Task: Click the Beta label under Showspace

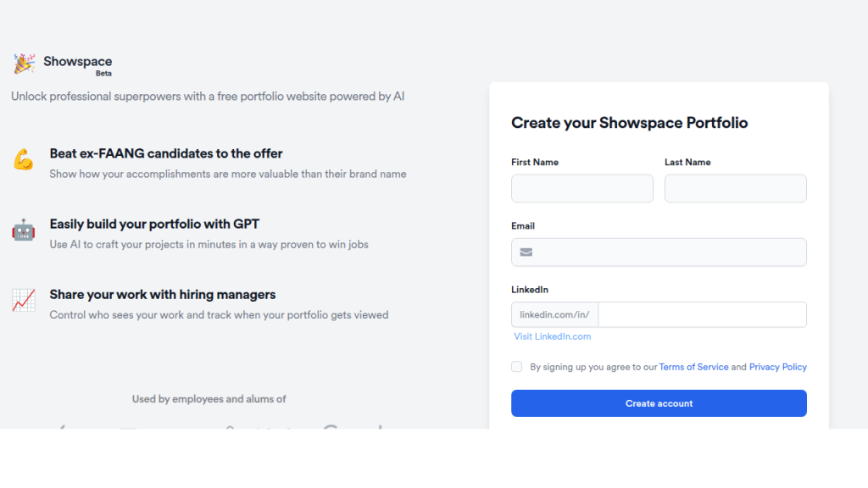Action: 103,74
